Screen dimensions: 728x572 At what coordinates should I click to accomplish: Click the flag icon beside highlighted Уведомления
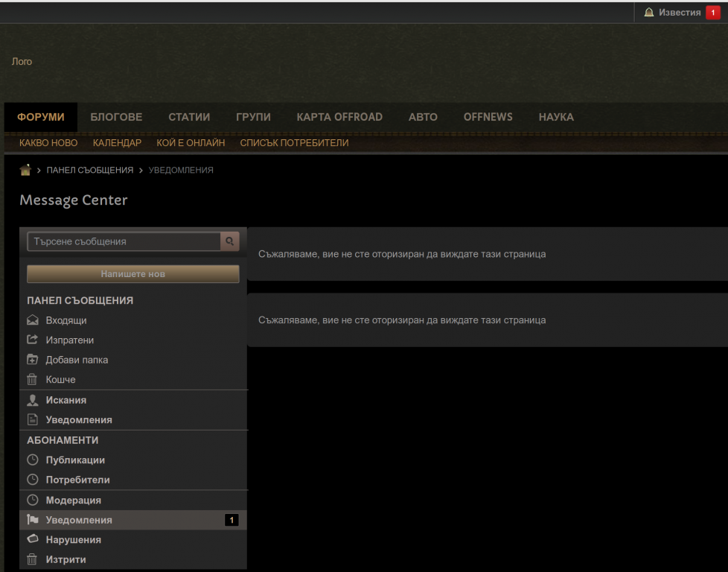[33, 520]
